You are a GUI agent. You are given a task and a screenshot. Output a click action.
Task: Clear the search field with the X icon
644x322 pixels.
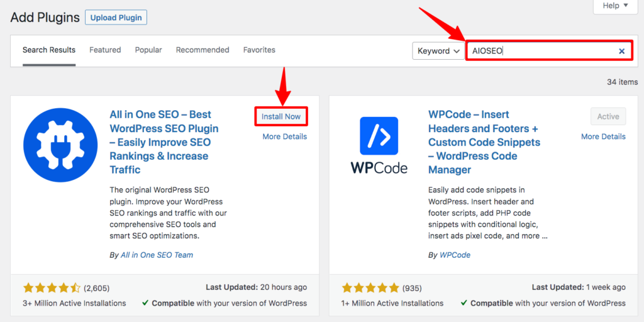point(622,51)
